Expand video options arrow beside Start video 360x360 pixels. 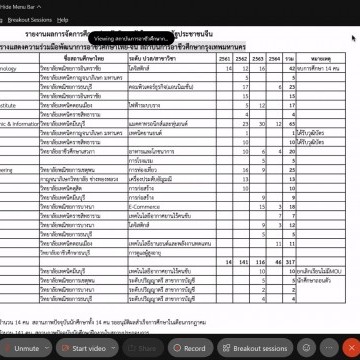pyautogui.click(x=113, y=348)
